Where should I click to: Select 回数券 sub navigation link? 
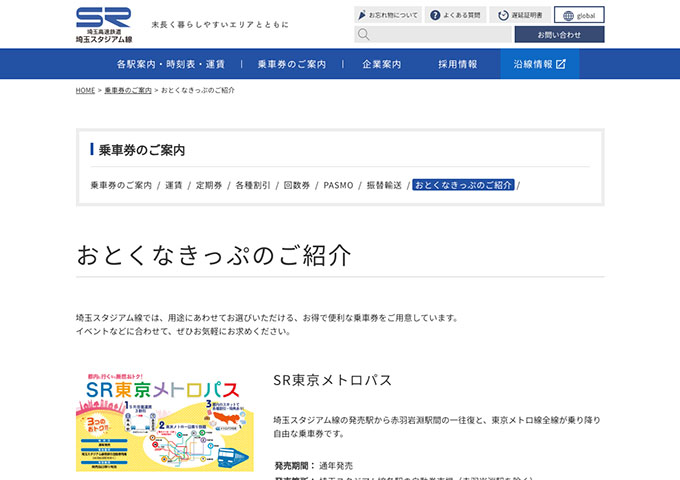pos(297,185)
